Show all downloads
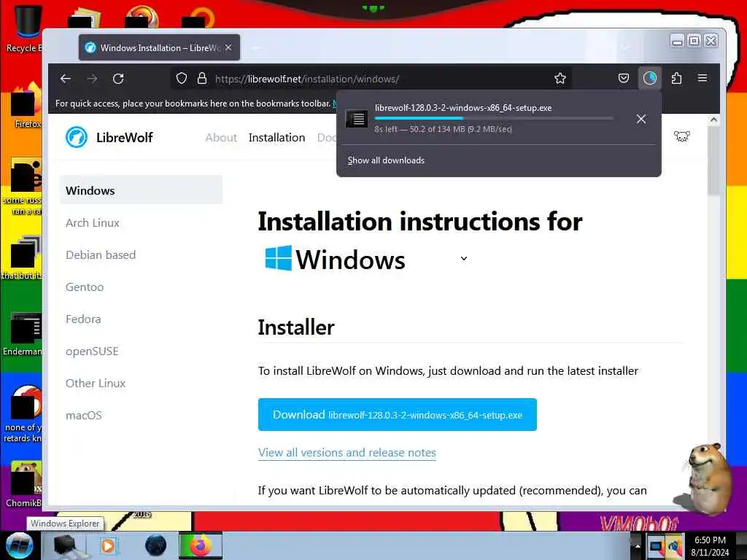Viewport: 747px width, 560px height. pyautogui.click(x=386, y=160)
